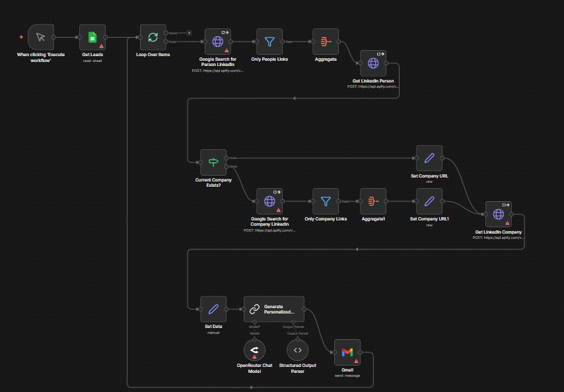Select Google Search for Person LinkedIn node
This screenshot has width=564, height=392.
[x=217, y=42]
